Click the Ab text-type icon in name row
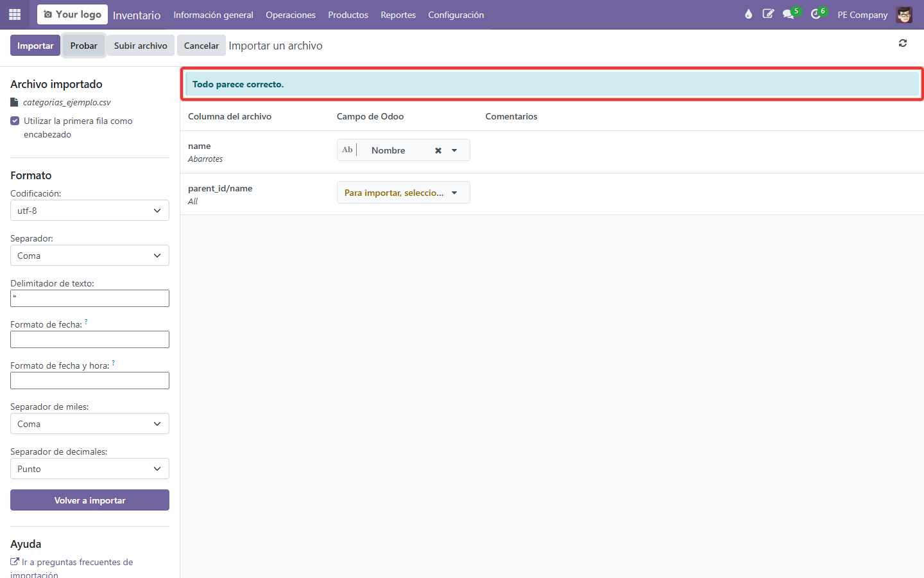The width and height of the screenshot is (924, 578). (347, 150)
